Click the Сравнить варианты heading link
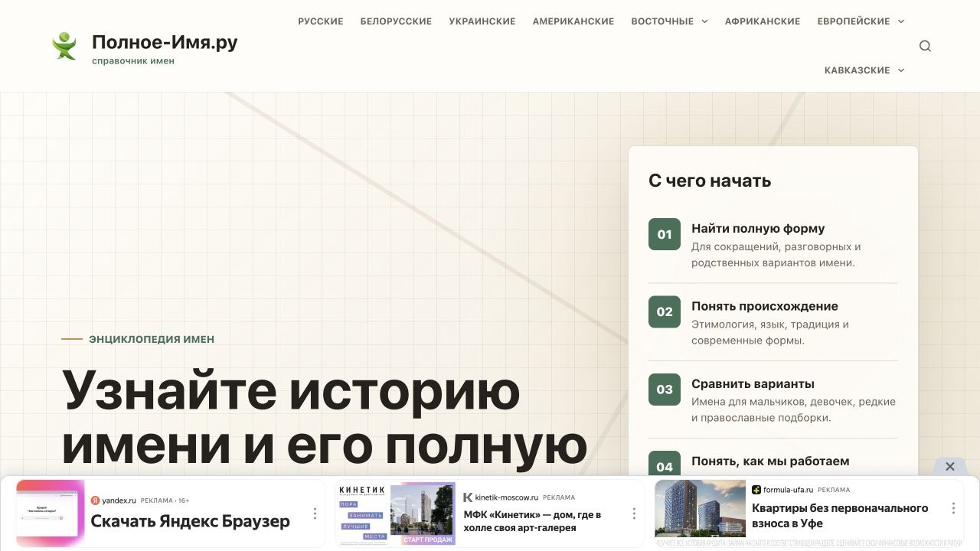 point(753,383)
